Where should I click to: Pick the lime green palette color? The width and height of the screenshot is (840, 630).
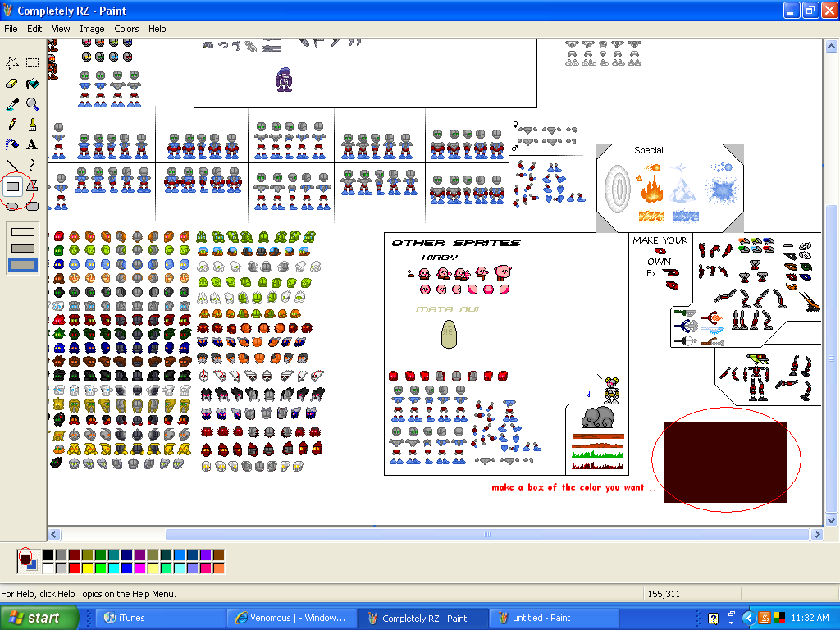point(100,568)
